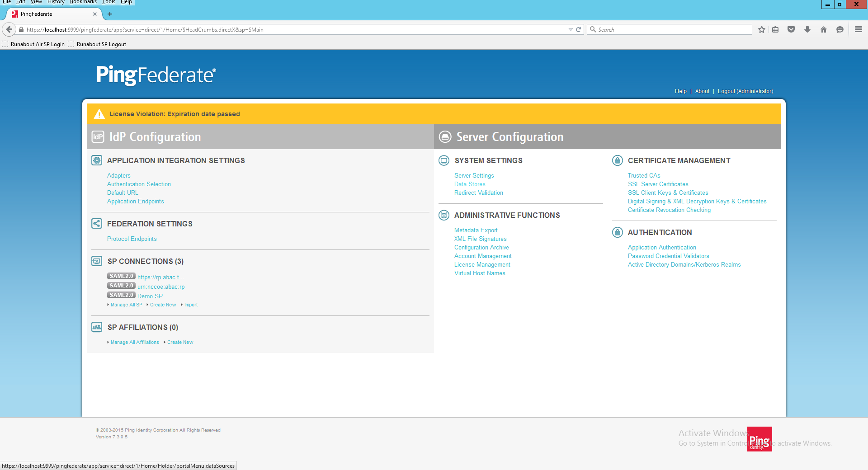Close the PingFederate tab
The height and width of the screenshot is (470, 868).
pos(95,14)
